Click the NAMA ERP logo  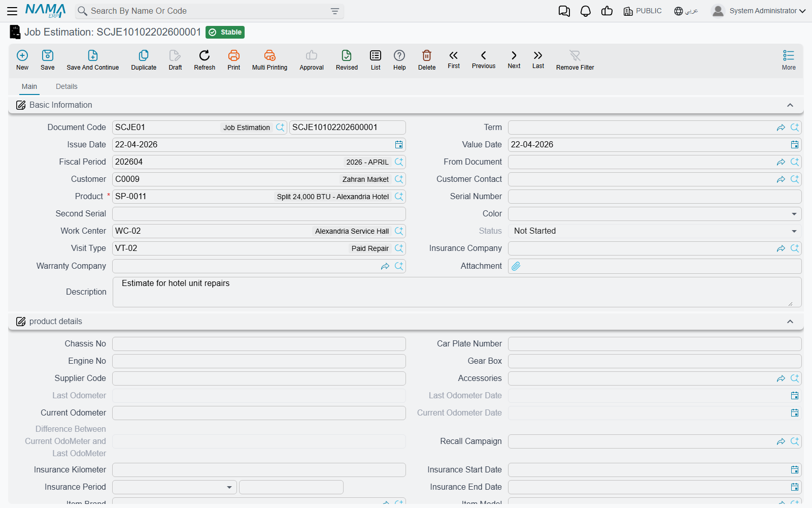click(x=46, y=11)
